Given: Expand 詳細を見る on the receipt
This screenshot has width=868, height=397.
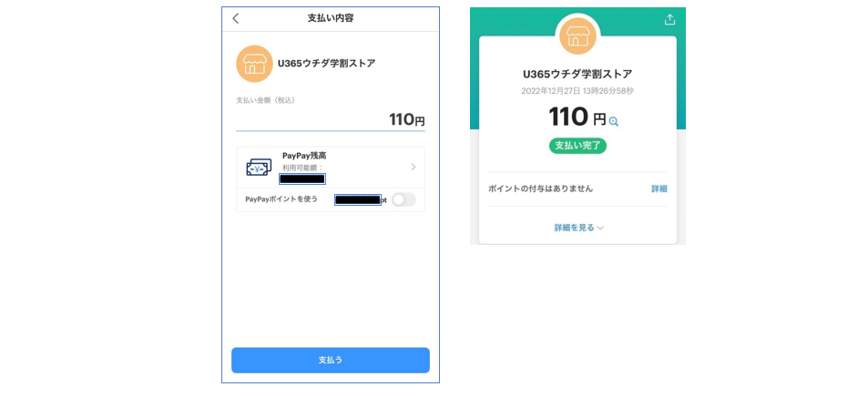Looking at the screenshot, I should click(x=578, y=228).
